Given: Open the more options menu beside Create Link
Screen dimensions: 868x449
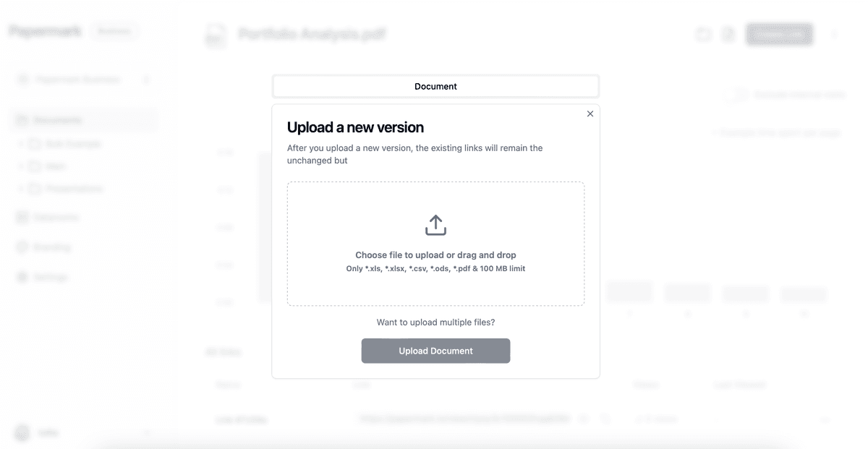Looking at the screenshot, I should click(834, 34).
